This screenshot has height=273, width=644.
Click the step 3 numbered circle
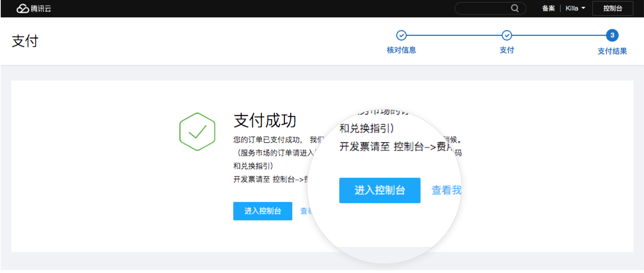(x=612, y=35)
